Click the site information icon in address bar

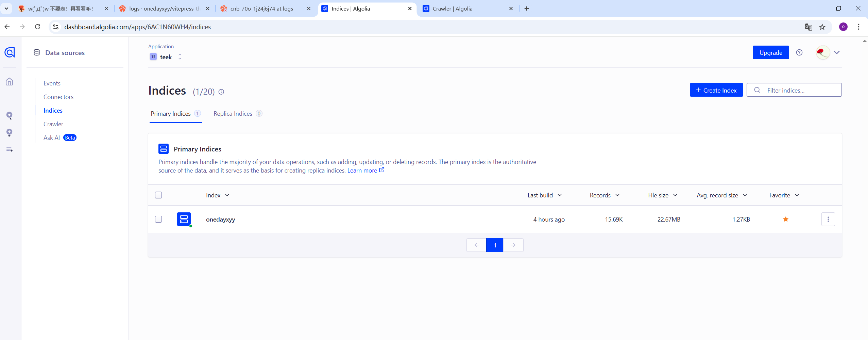56,27
